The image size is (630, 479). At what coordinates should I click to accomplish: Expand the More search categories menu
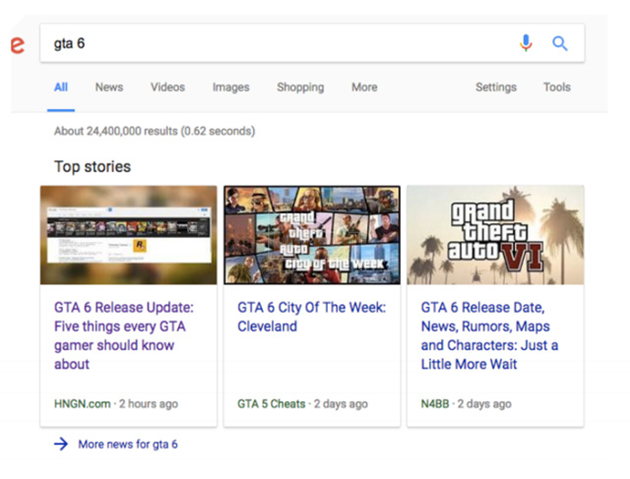pos(364,87)
